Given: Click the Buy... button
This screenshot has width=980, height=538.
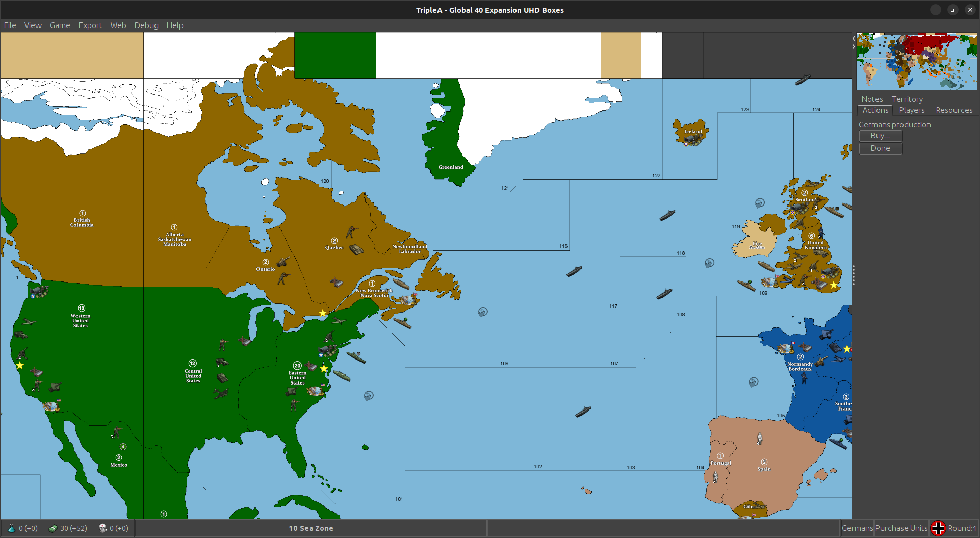Looking at the screenshot, I should (881, 136).
